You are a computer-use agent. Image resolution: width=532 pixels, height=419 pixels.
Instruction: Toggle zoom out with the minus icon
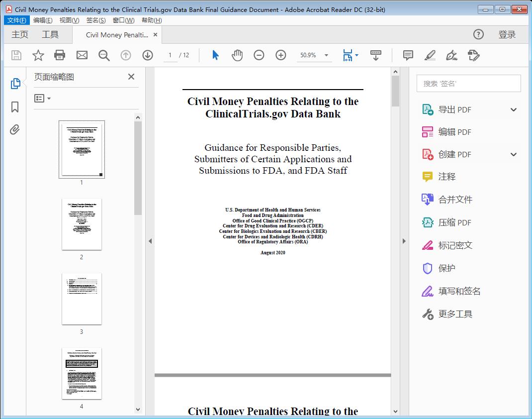coord(259,55)
